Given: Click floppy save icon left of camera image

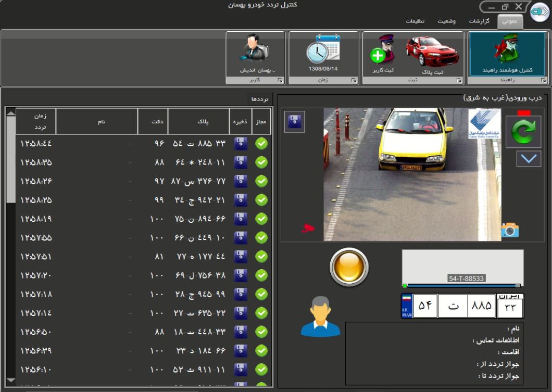Looking at the screenshot, I should pos(295,122).
